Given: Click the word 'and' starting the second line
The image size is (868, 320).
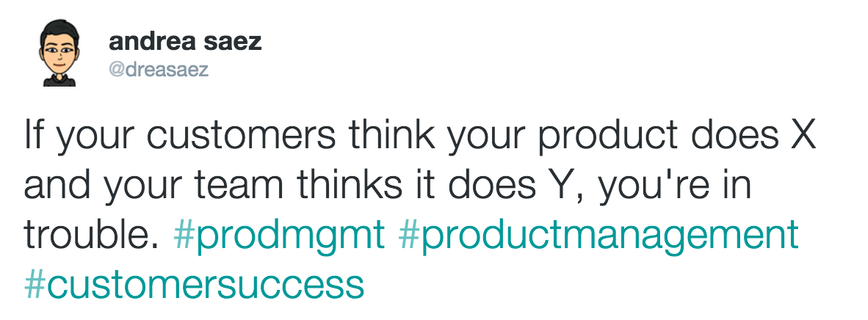Looking at the screenshot, I should point(57,185).
